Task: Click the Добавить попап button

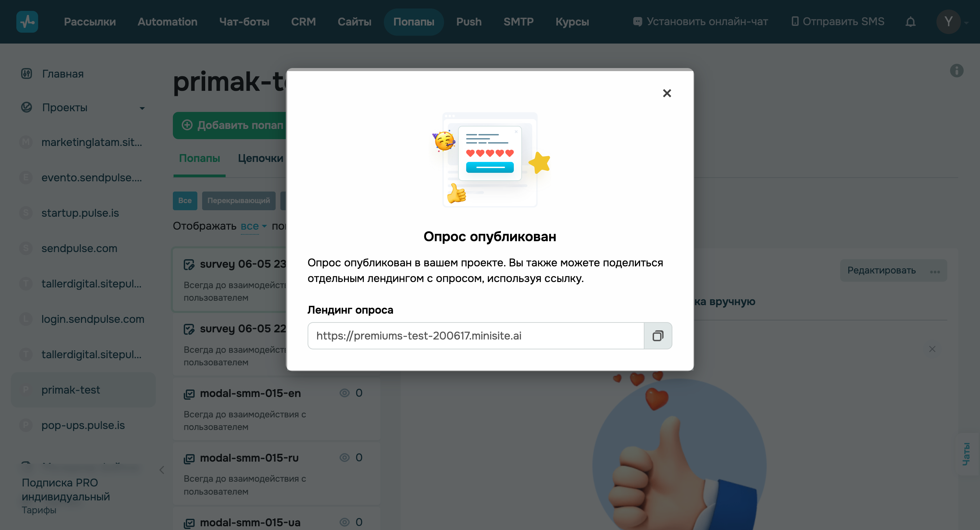Action: (x=229, y=125)
